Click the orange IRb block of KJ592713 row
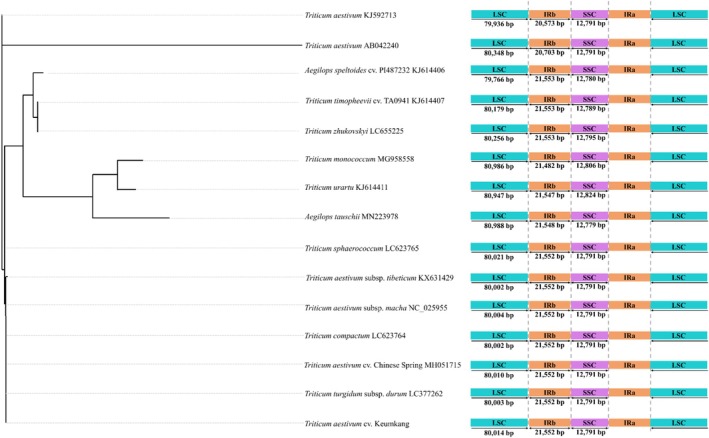Viewport: 709px width, 438px height. [549, 15]
